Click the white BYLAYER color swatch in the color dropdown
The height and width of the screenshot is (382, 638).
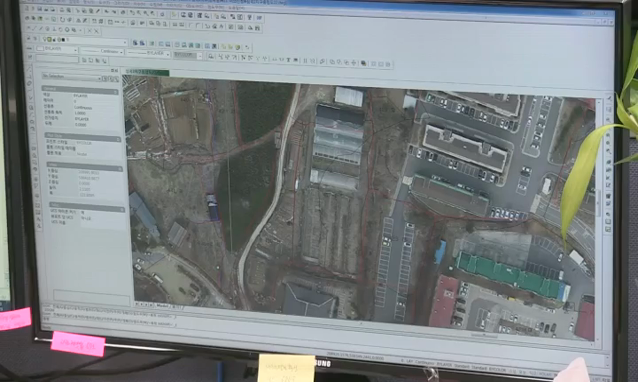pos(40,49)
